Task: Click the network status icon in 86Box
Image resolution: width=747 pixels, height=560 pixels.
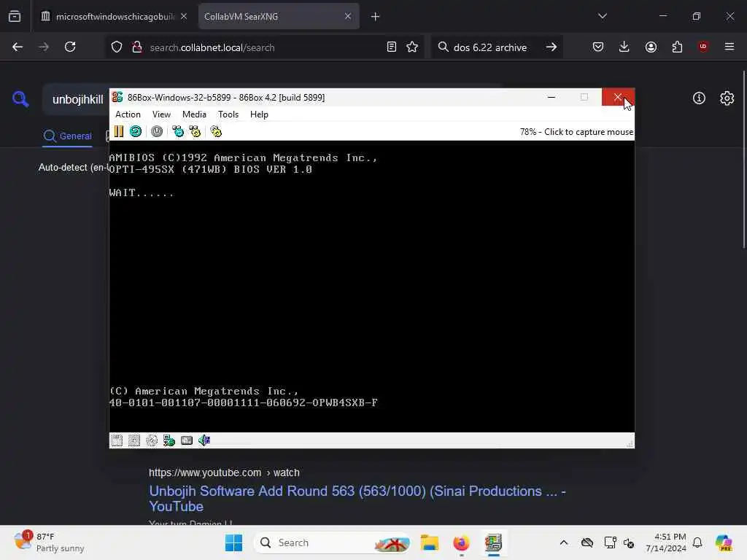Action: (x=169, y=440)
